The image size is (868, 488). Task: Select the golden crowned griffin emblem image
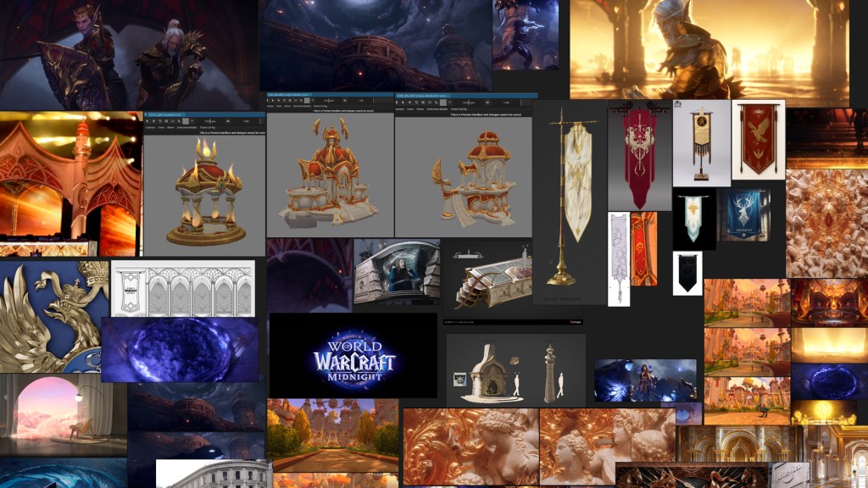tap(53, 315)
